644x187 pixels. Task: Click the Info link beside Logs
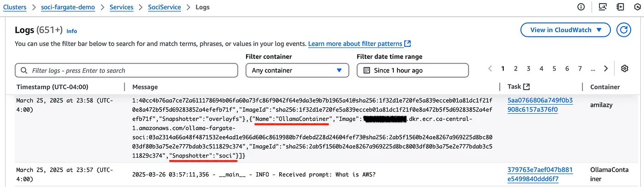[x=72, y=31]
